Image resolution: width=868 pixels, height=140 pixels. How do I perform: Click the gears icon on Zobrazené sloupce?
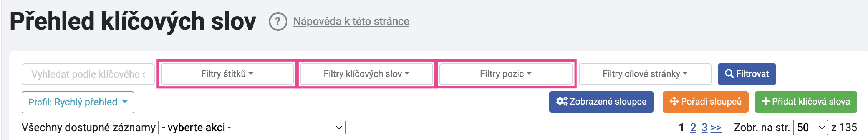tap(562, 102)
